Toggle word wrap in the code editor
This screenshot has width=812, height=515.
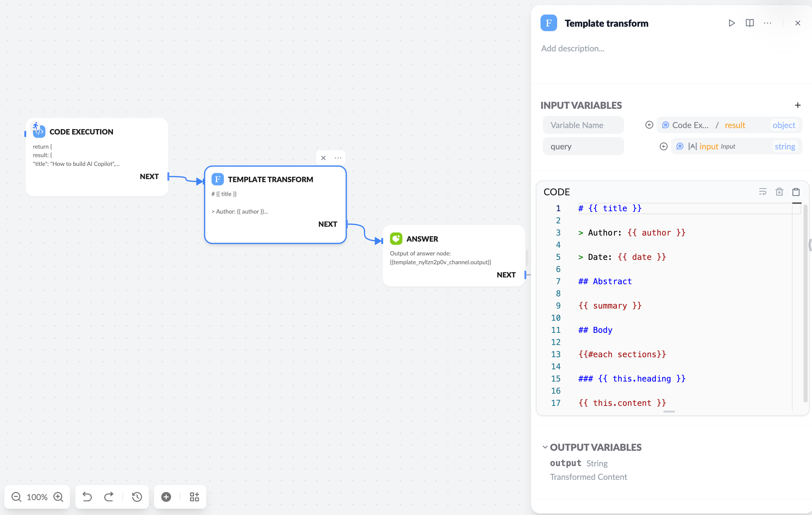[x=762, y=192]
